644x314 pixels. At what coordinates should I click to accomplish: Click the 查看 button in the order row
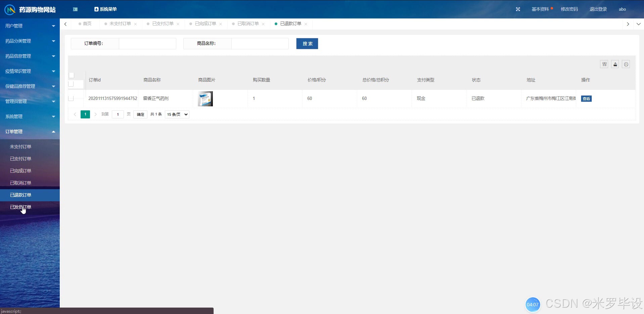(586, 99)
